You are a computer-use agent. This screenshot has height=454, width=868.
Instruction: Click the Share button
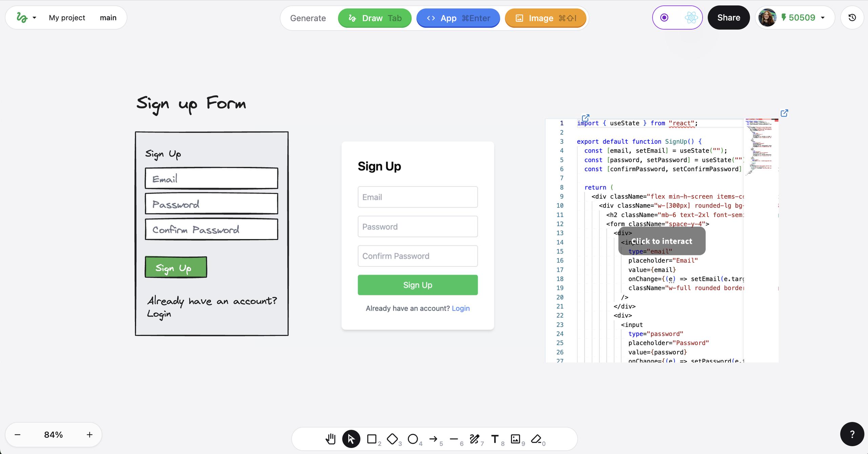point(729,18)
